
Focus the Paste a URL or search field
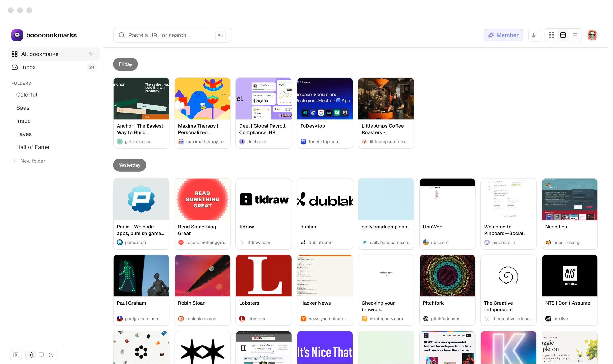click(172, 35)
